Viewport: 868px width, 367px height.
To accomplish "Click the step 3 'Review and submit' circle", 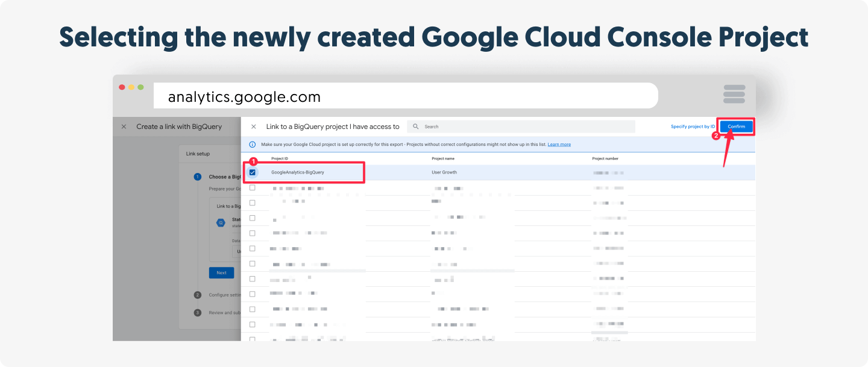I will tap(197, 313).
